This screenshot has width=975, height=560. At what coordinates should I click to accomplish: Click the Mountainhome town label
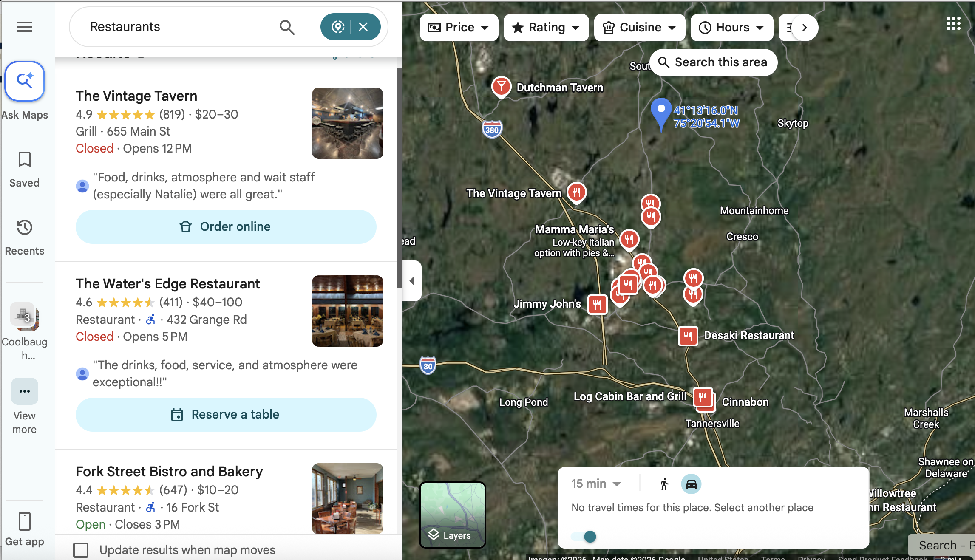pos(754,211)
